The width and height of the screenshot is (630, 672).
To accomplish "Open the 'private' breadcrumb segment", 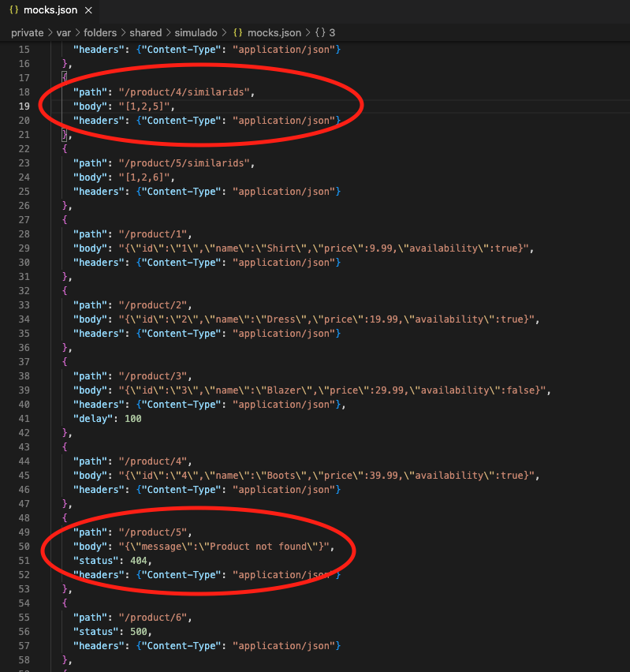I will pyautogui.click(x=27, y=32).
